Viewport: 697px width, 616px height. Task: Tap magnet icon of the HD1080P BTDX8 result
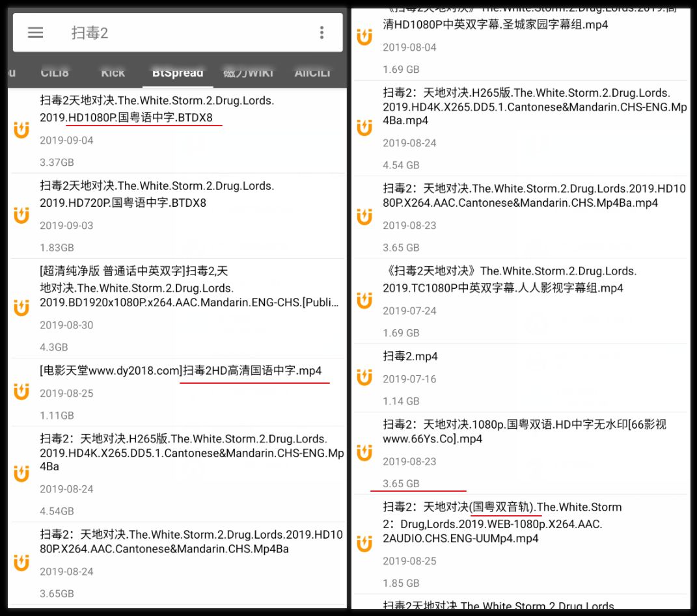pos(21,130)
